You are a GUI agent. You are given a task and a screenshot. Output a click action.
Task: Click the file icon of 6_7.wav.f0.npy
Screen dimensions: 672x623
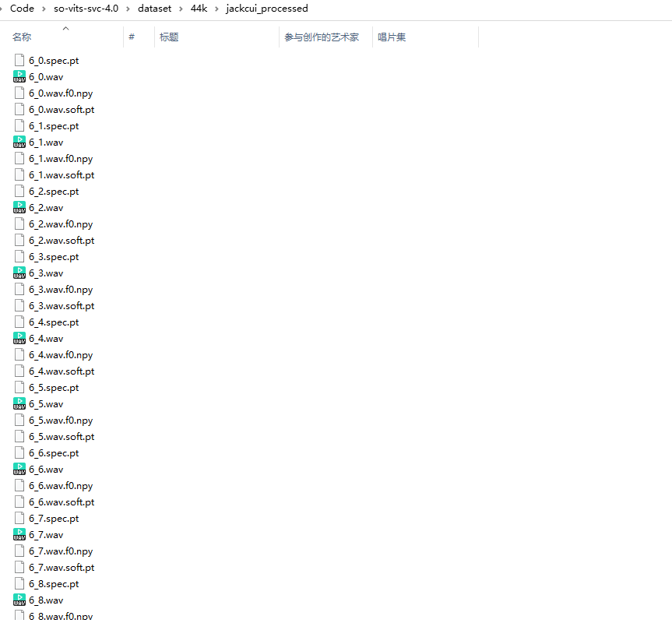click(19, 551)
